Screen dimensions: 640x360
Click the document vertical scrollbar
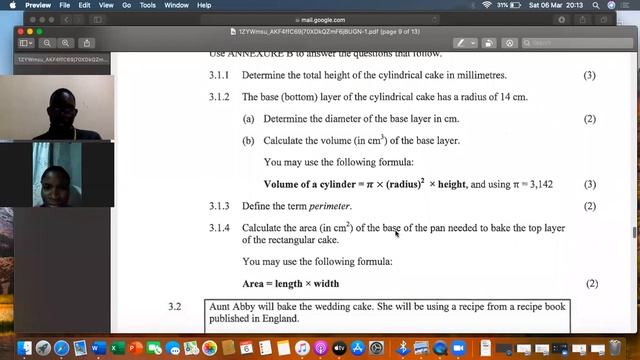click(634, 232)
